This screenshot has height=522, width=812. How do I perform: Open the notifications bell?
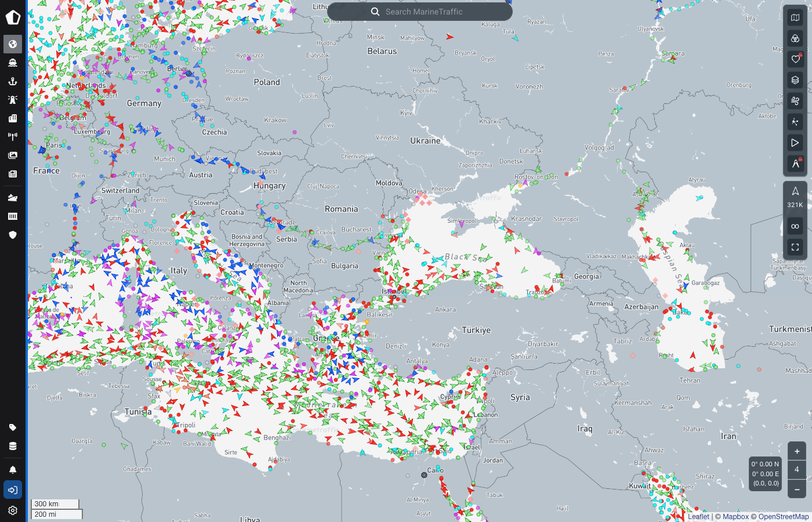click(13, 470)
